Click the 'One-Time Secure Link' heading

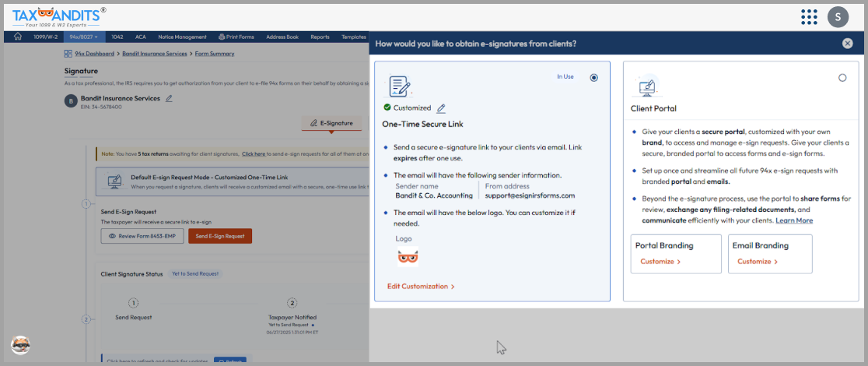[422, 125]
